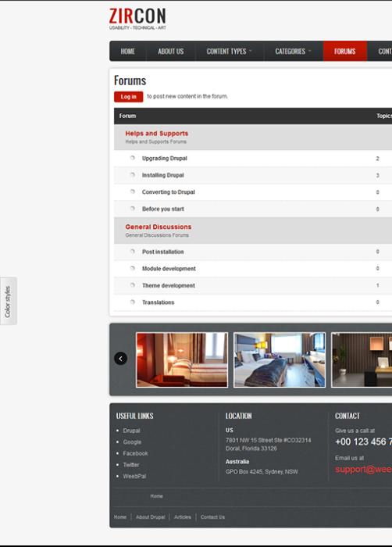Click the Home breadcrumb link in footer
392x547 pixels.
157,496
